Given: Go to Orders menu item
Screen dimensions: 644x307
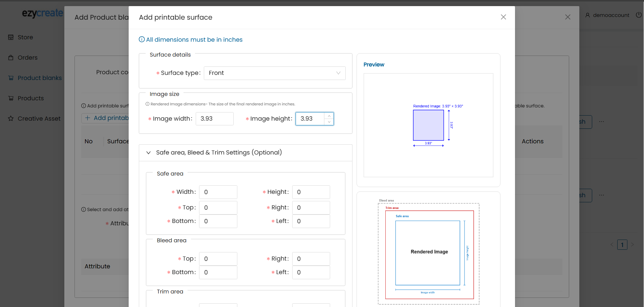Looking at the screenshot, I should (x=27, y=58).
